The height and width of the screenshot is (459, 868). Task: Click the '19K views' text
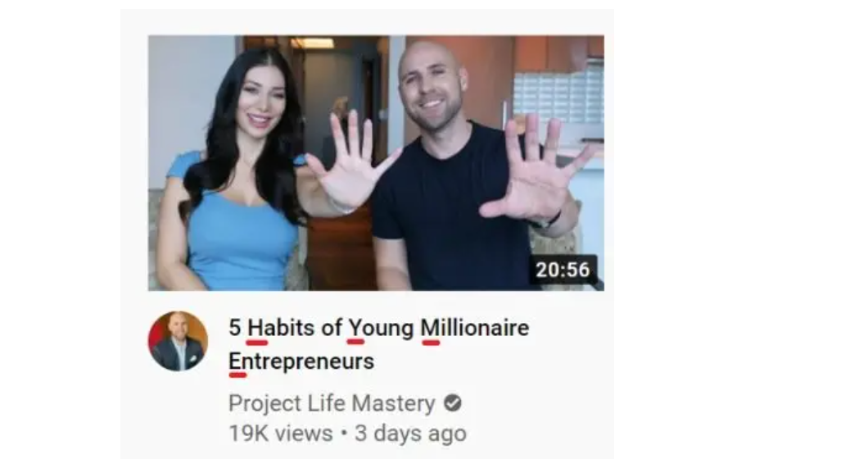click(281, 434)
